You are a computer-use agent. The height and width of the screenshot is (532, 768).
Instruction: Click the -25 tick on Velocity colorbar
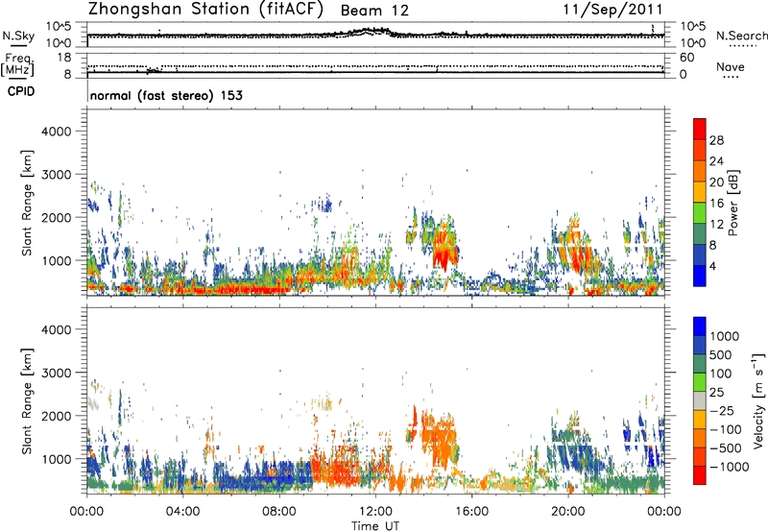[722, 411]
